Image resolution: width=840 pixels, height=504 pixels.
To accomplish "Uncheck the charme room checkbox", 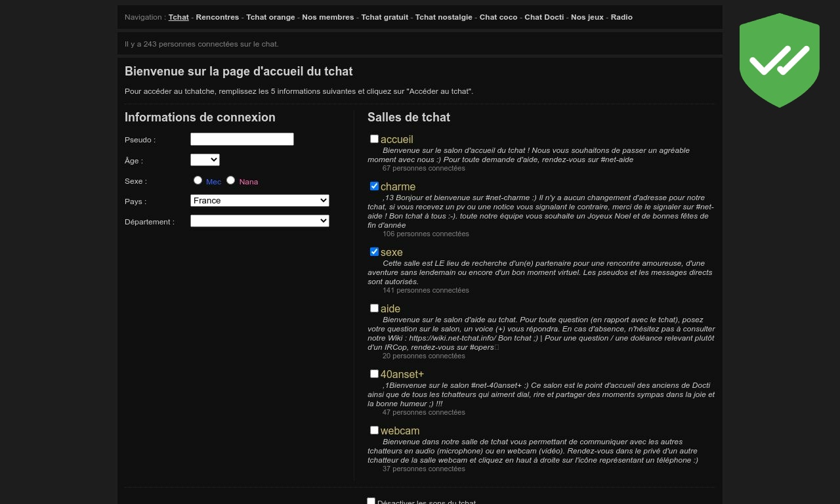I will [x=374, y=186].
